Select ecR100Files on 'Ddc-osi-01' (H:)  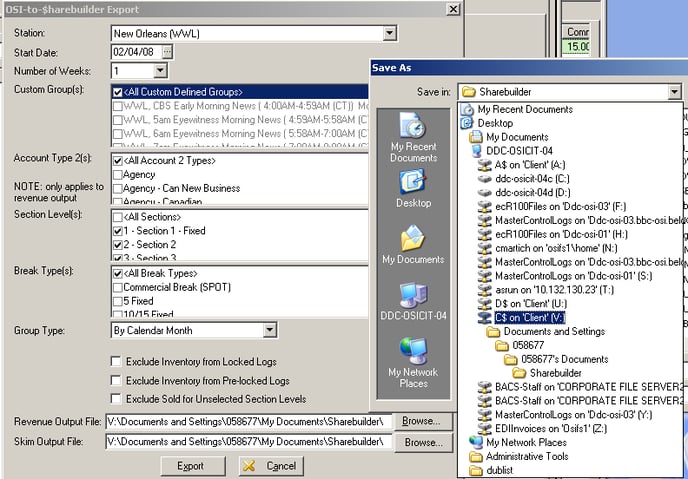point(552,234)
